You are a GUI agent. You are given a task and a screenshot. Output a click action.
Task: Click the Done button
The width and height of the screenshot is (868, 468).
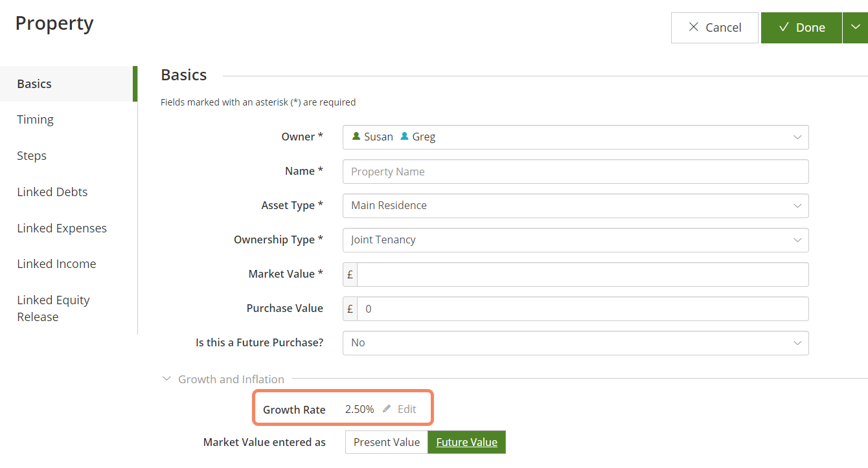click(801, 28)
